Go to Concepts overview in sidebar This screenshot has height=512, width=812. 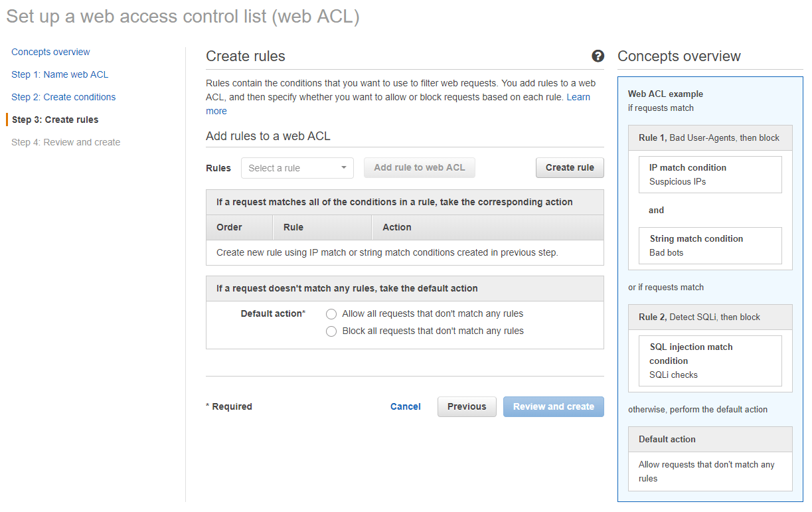(50, 52)
